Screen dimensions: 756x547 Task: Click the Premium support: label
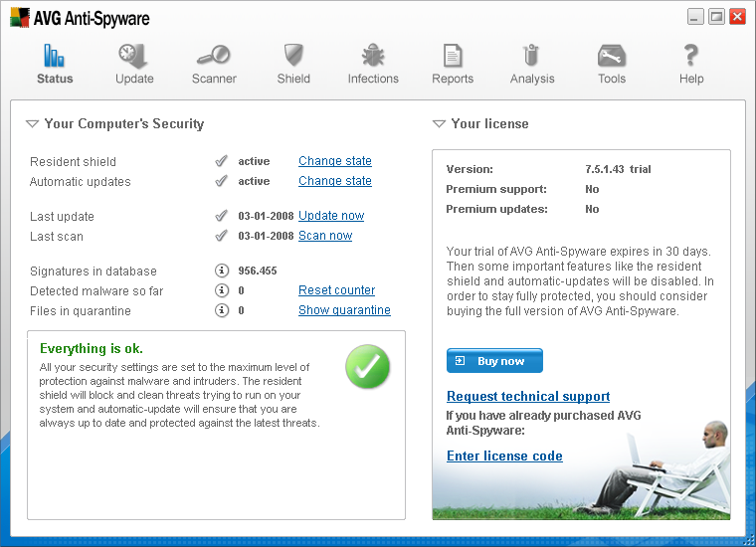coord(496,189)
